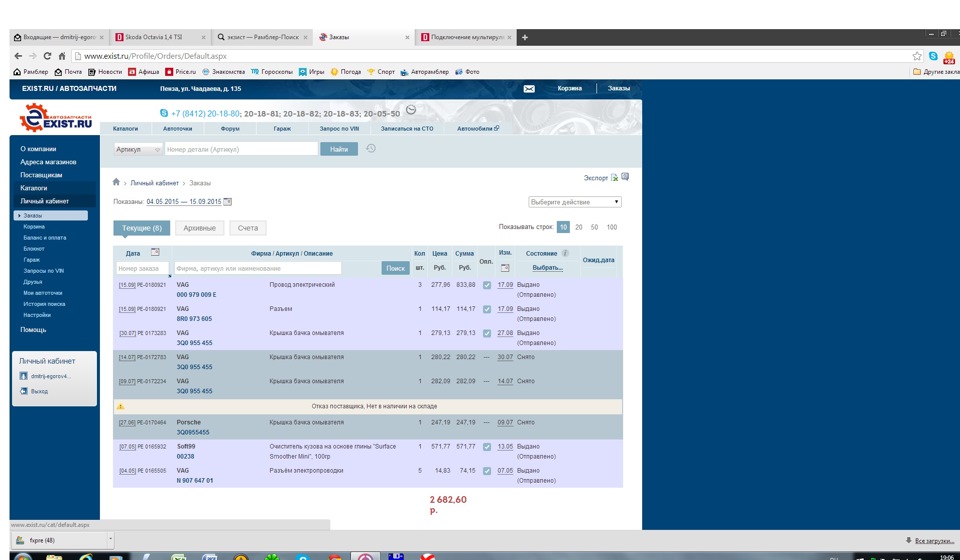
Task: Open О компании in the left sidebar
Action: tap(38, 149)
